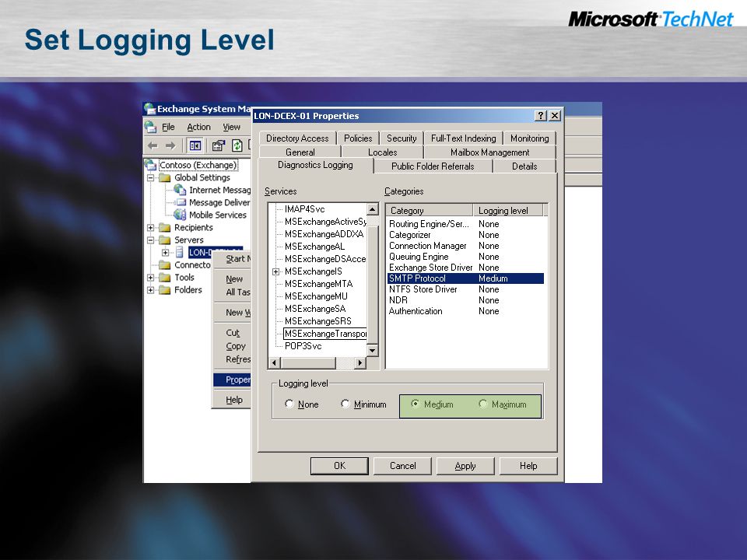Viewport: 747px width, 560px height.
Task: Expand the MSExchangeIS service node
Action: [275, 271]
